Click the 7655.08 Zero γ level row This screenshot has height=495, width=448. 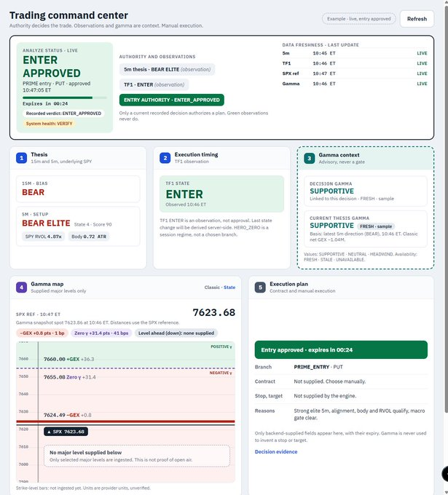69,377
